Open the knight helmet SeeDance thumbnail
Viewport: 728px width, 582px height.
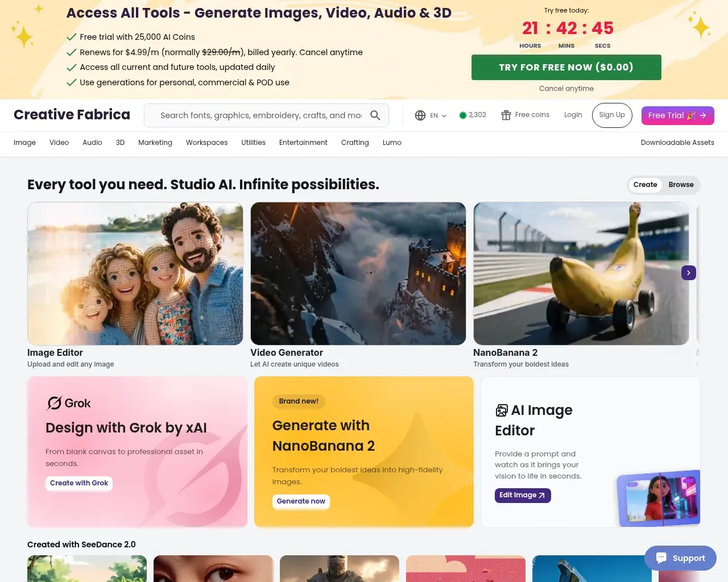pyautogui.click(x=340, y=568)
